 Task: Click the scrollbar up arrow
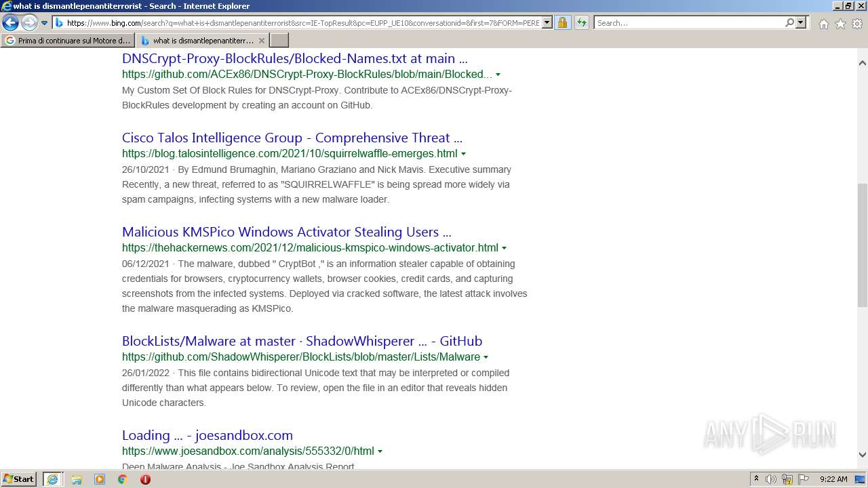[x=863, y=63]
